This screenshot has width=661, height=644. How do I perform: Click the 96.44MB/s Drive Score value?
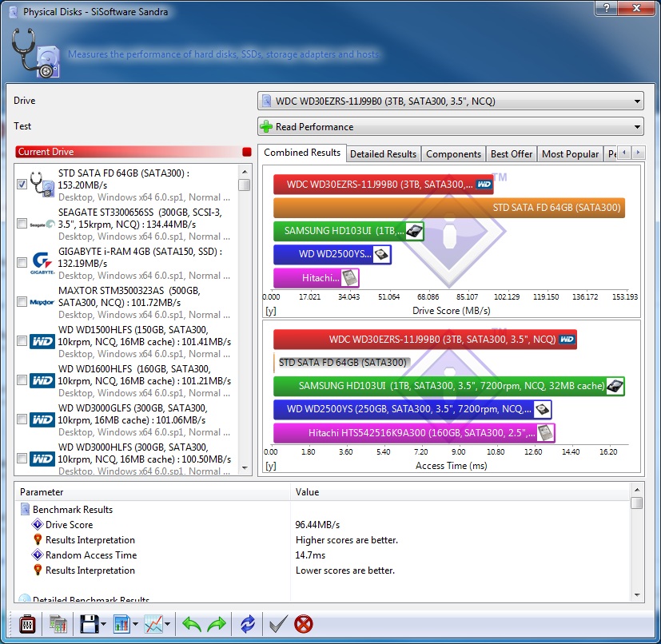coord(317,525)
